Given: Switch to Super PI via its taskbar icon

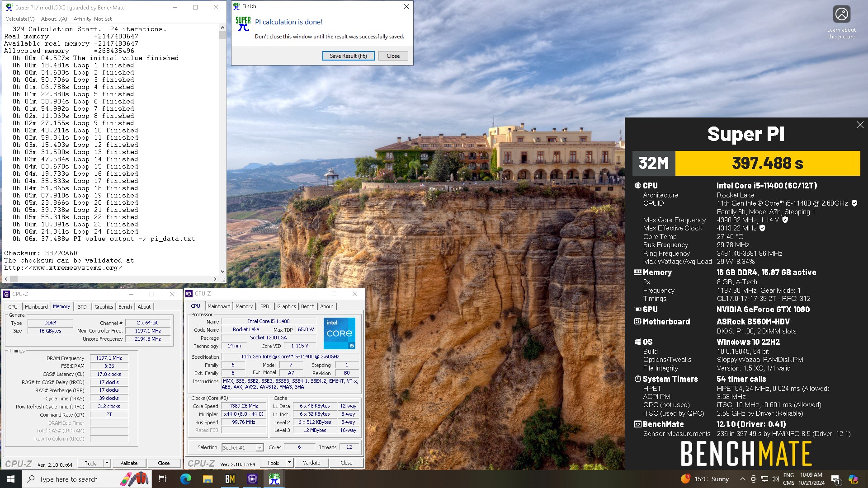Looking at the screenshot, I should pos(274,479).
